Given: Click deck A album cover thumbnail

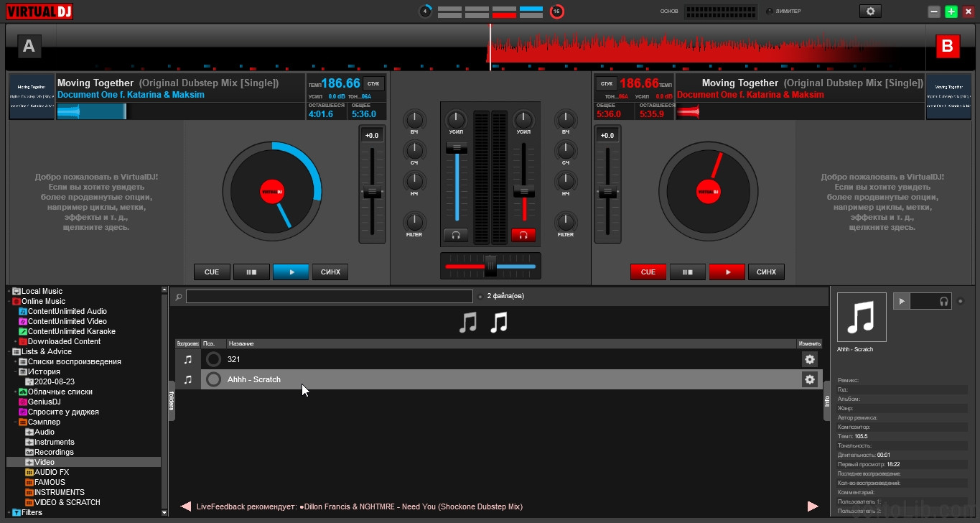Looking at the screenshot, I should (32, 96).
